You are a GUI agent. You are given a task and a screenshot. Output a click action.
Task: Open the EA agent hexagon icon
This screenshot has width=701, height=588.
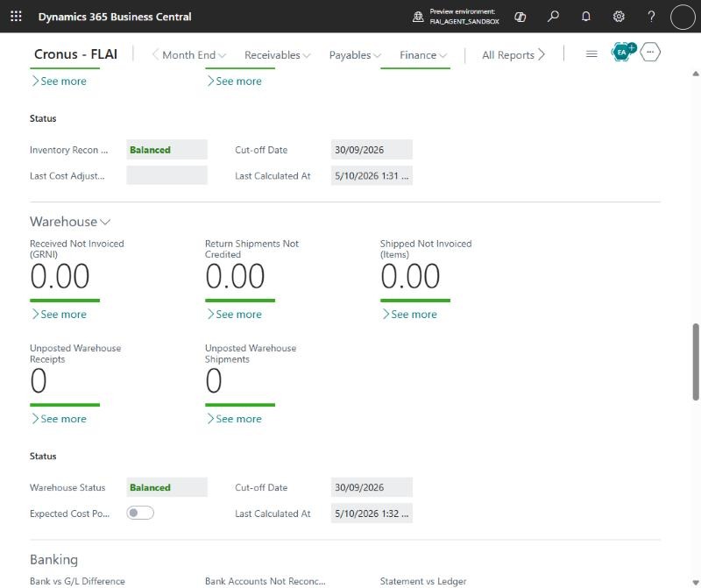pyautogui.click(x=623, y=53)
